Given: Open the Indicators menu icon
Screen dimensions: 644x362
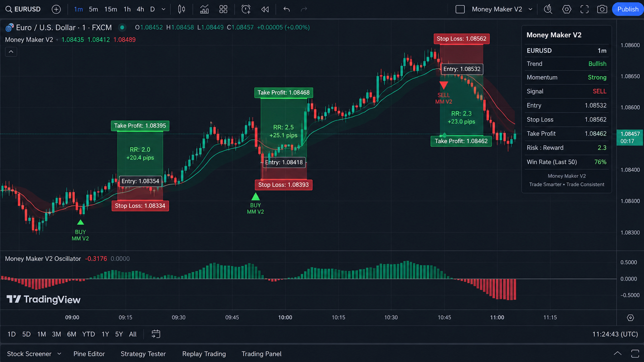Looking at the screenshot, I should click(204, 9).
